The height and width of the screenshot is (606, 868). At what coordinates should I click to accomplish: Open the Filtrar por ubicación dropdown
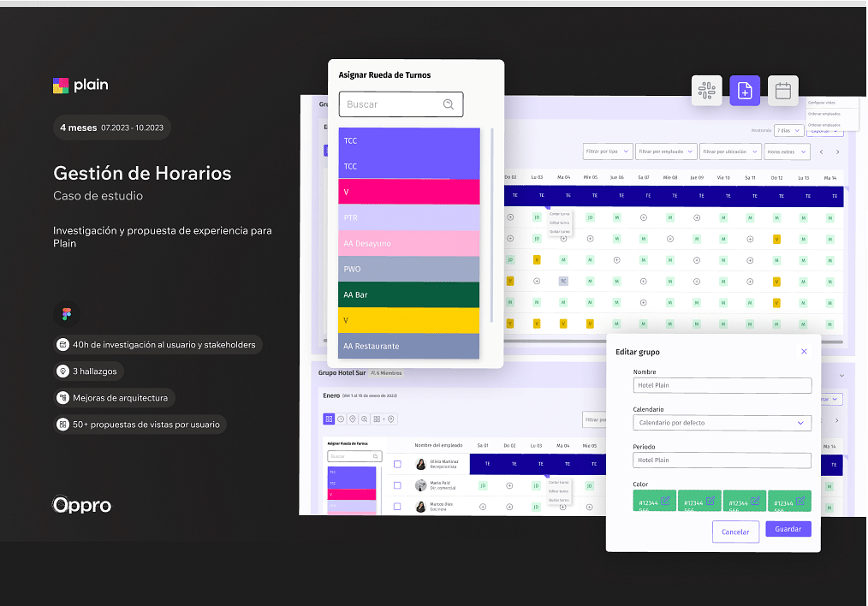[x=729, y=151]
